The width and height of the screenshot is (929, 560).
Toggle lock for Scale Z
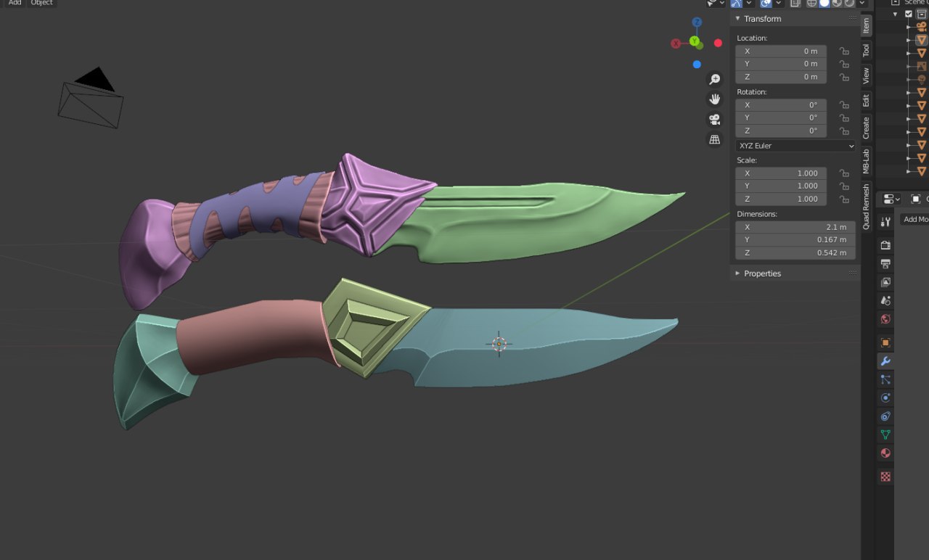[844, 199]
